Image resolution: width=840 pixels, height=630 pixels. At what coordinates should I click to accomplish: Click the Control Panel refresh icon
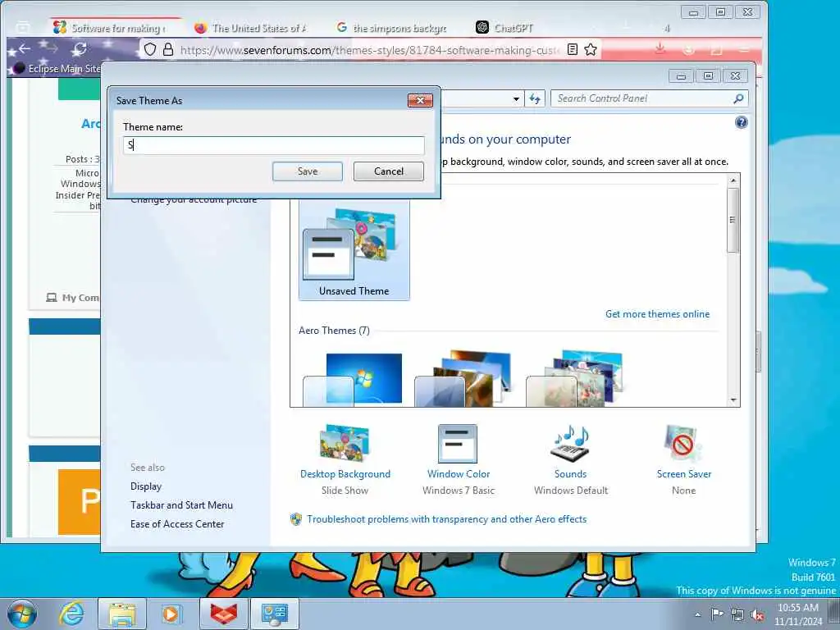coord(535,98)
